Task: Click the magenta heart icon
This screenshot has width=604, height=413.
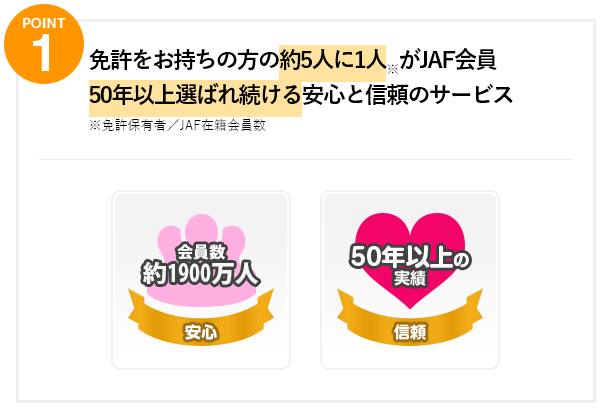Action: [410, 260]
